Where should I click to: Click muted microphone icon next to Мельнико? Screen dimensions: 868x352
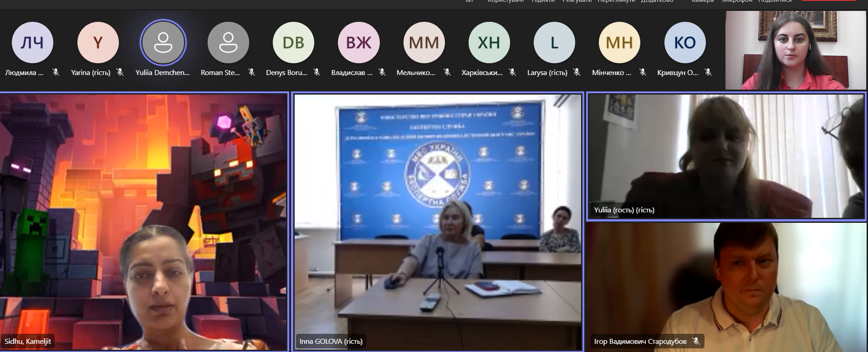pos(447,72)
